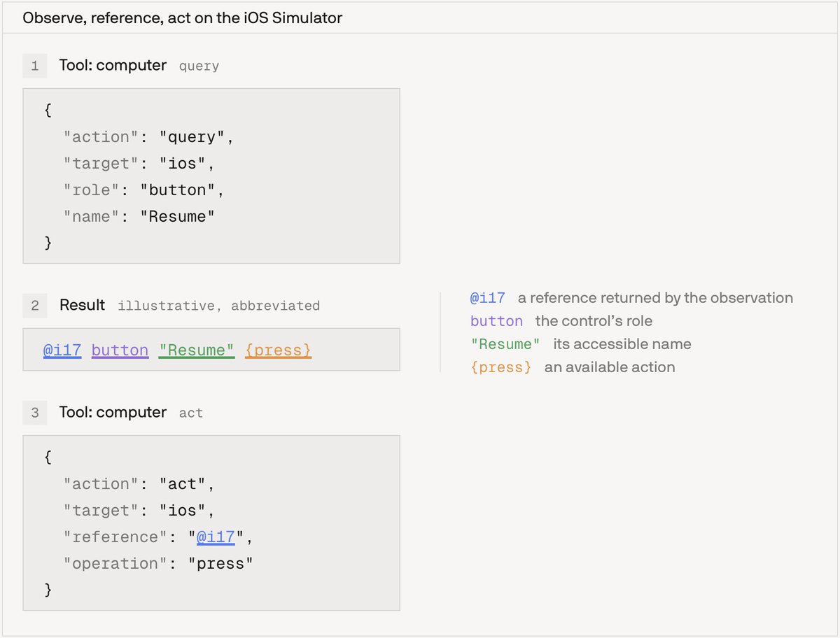840x638 pixels.
Task: Click underlined {press} in the result line
Action: point(279,350)
